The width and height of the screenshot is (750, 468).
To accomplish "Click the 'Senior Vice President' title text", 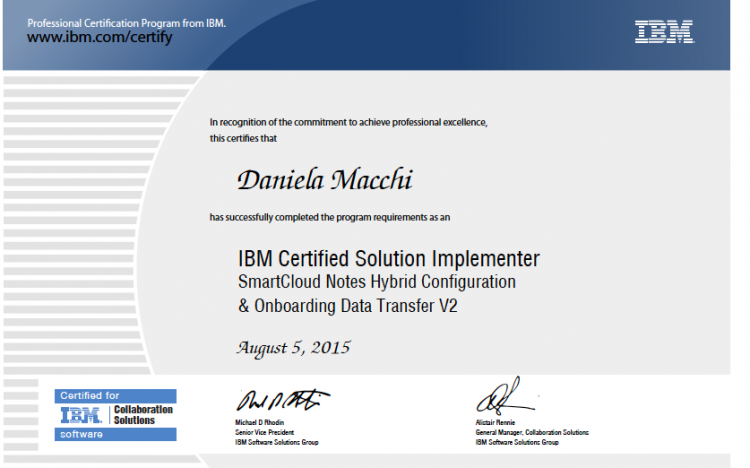I will pyautogui.click(x=265, y=432).
